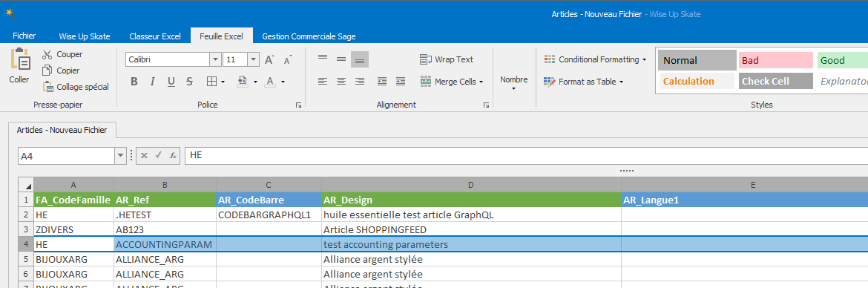Center text horizontally
868x288 pixels.
(x=341, y=82)
